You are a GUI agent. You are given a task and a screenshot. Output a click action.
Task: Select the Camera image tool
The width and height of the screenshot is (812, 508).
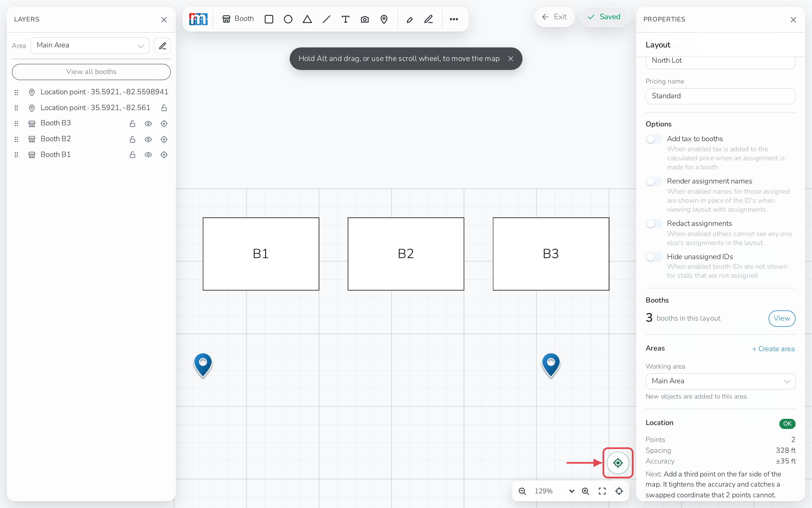pyautogui.click(x=365, y=19)
